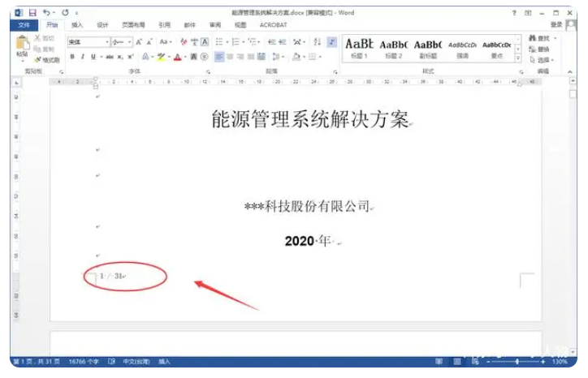Click the Undo arrow icon
Viewport: 588px width, 378px height.
click(x=46, y=13)
